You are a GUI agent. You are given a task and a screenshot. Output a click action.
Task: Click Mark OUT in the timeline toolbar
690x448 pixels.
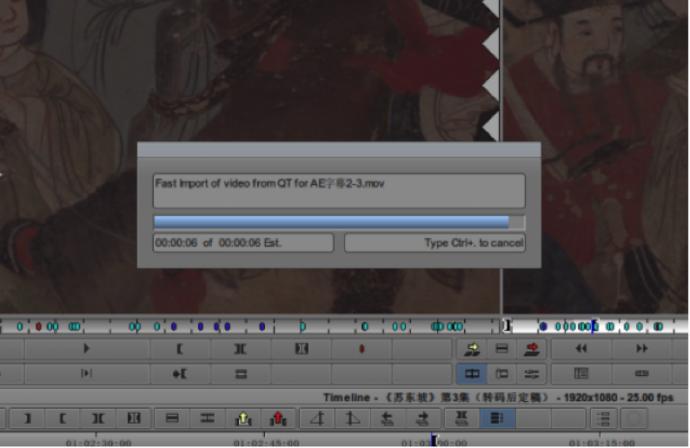coord(27,418)
